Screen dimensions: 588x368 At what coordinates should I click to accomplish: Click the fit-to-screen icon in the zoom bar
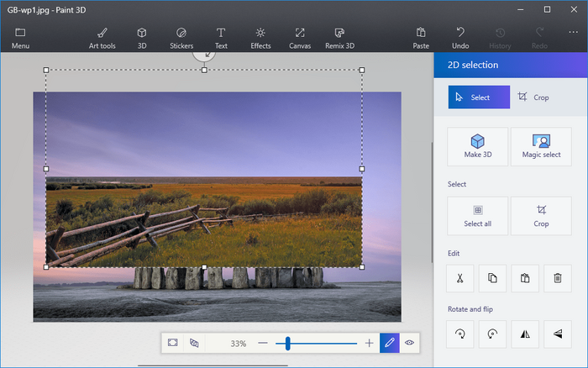point(172,343)
